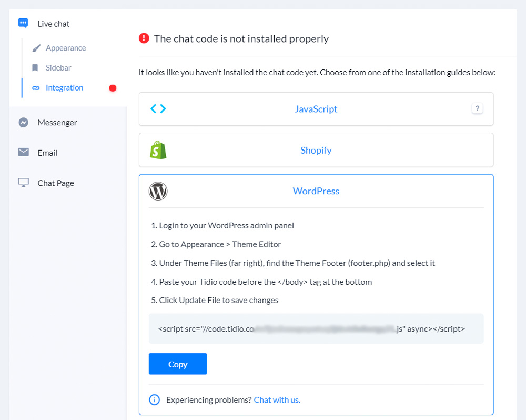Follow the Chat with us link
Viewport: 526px width, 420px height.
277,400
